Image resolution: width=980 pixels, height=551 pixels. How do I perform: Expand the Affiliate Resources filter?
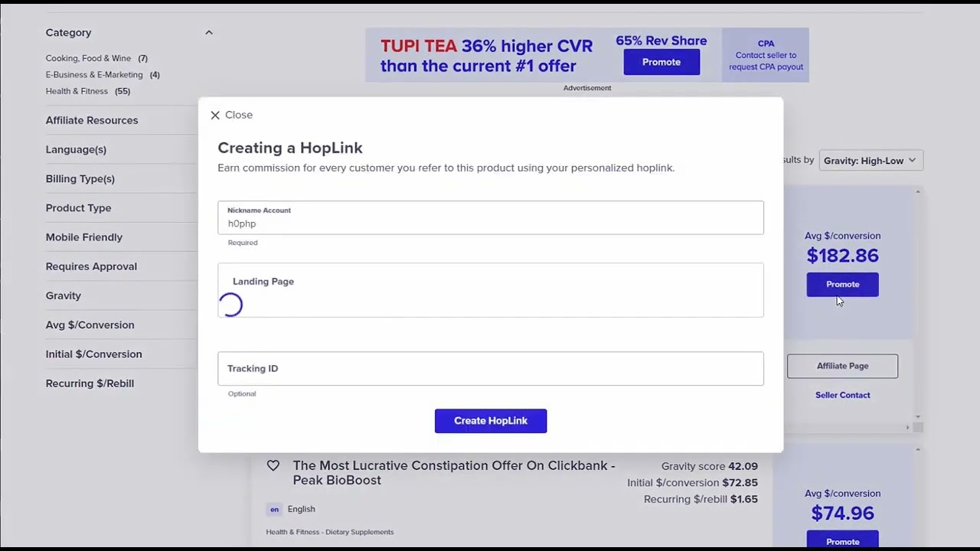point(92,120)
